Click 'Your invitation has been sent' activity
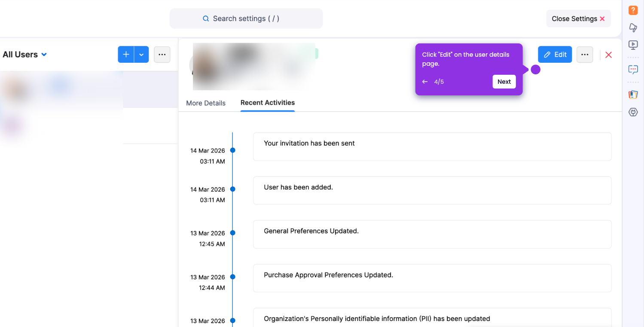The width and height of the screenshot is (644, 327). 432,147
